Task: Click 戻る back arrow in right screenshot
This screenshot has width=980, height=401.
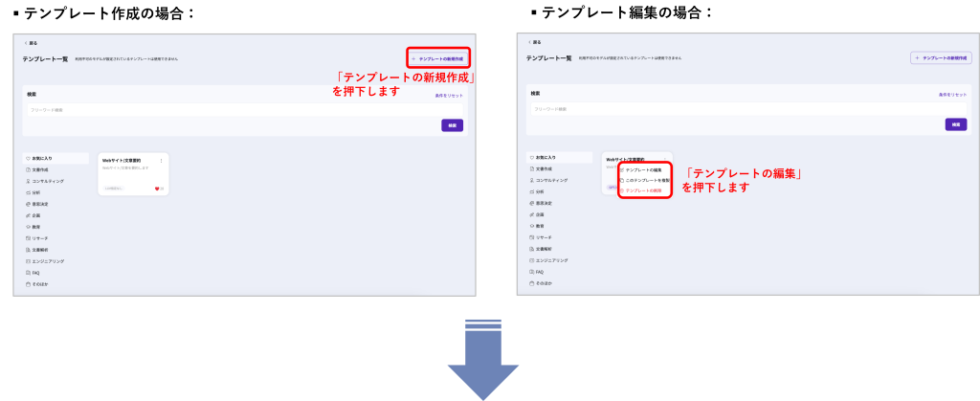Action: 529,43
